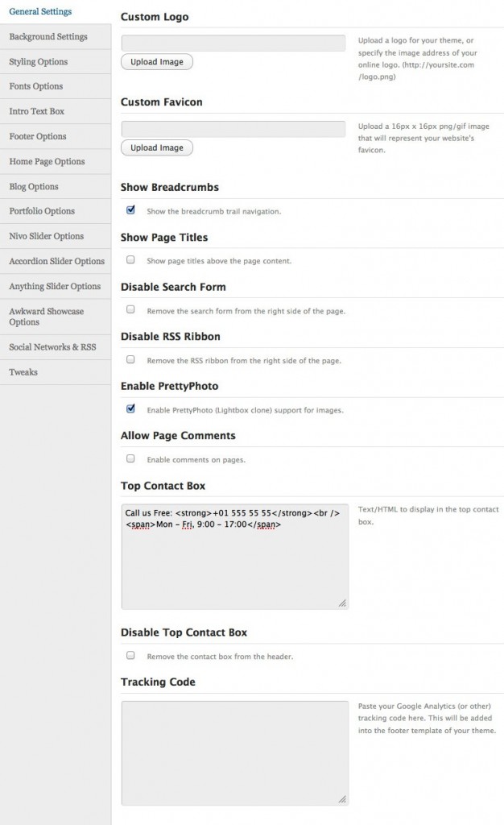Viewport: 504px width, 825px height.
Task: Enable the Allow Page Comments checkbox
Action: [130, 458]
